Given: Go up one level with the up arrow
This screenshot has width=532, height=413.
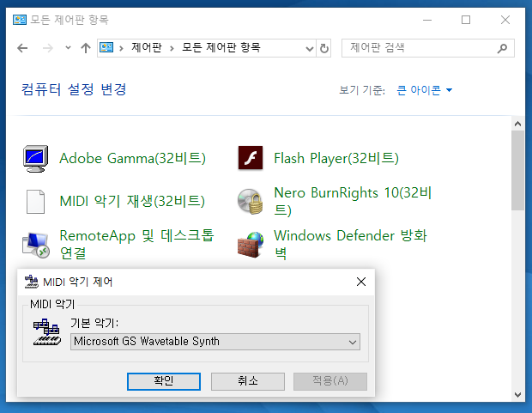Looking at the screenshot, I should 86,48.
